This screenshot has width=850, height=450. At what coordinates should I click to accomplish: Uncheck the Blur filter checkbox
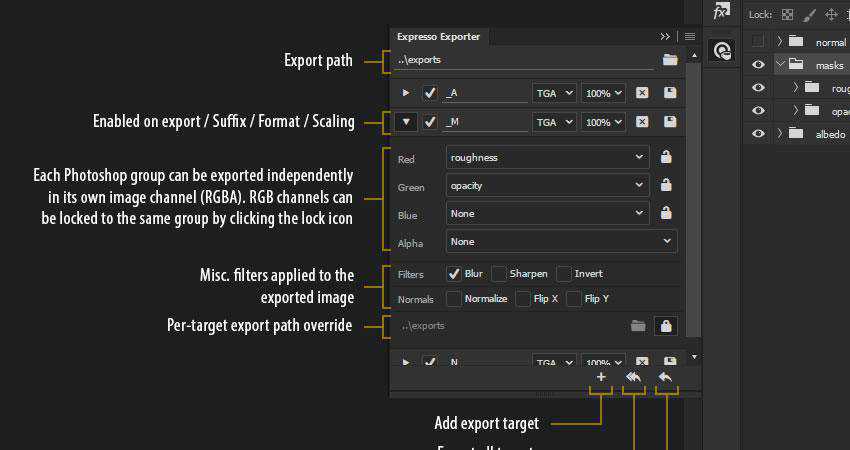(x=454, y=273)
